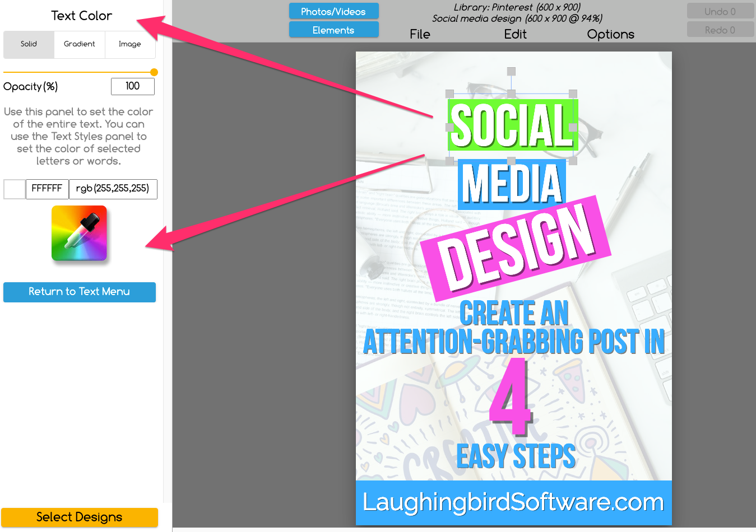Screen dimensions: 756x532
Task: Select LaughingbirdSoftware.com footer text
Action: click(x=513, y=502)
